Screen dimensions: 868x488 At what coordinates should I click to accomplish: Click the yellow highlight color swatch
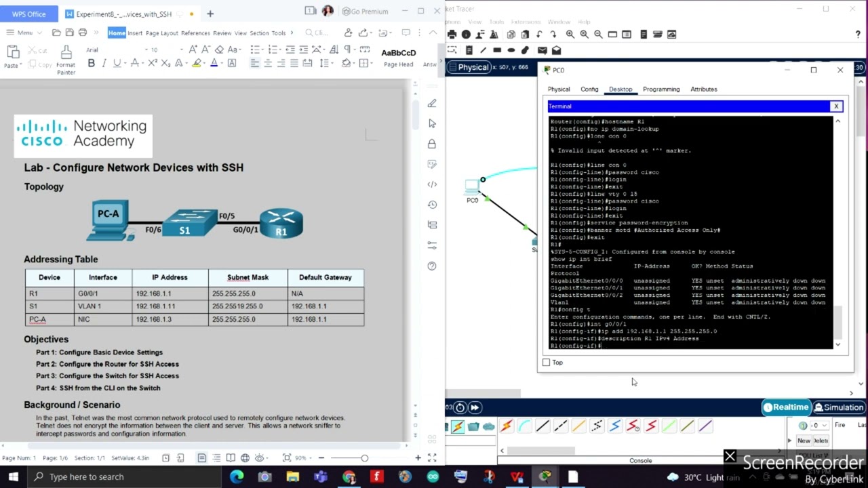tap(197, 63)
